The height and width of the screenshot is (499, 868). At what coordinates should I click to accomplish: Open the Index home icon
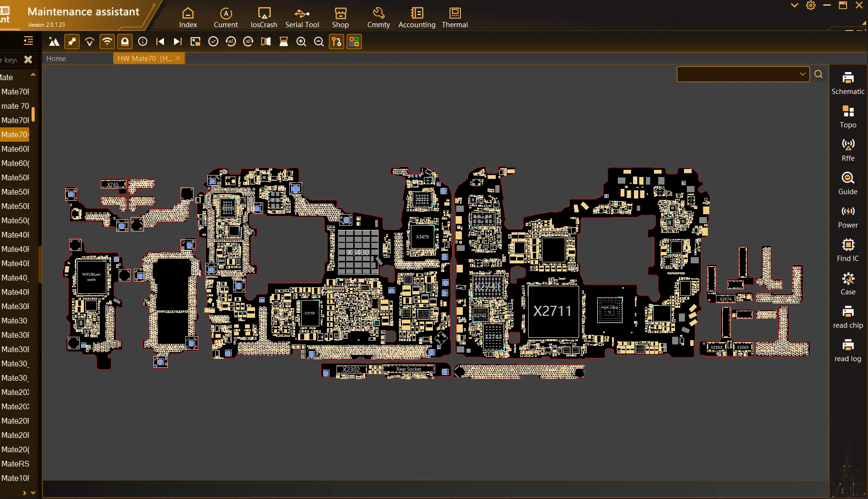pos(188,18)
